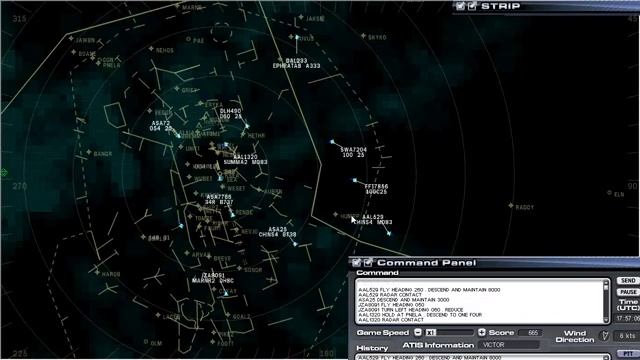Select the AAL529 aircraft blip
Image resolution: width=640 pixels, height=360 pixels.
[x=389, y=233]
